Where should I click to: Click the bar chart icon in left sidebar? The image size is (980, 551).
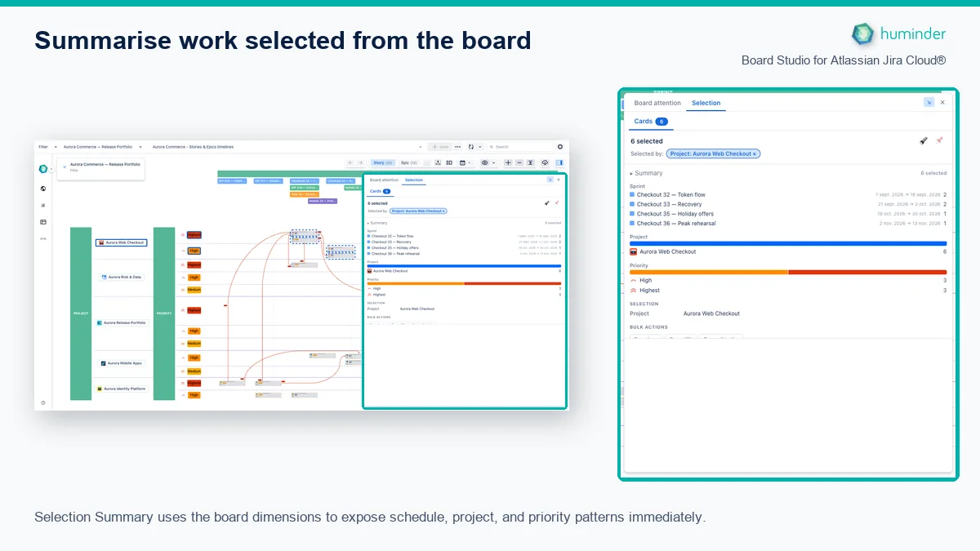pos(43,206)
